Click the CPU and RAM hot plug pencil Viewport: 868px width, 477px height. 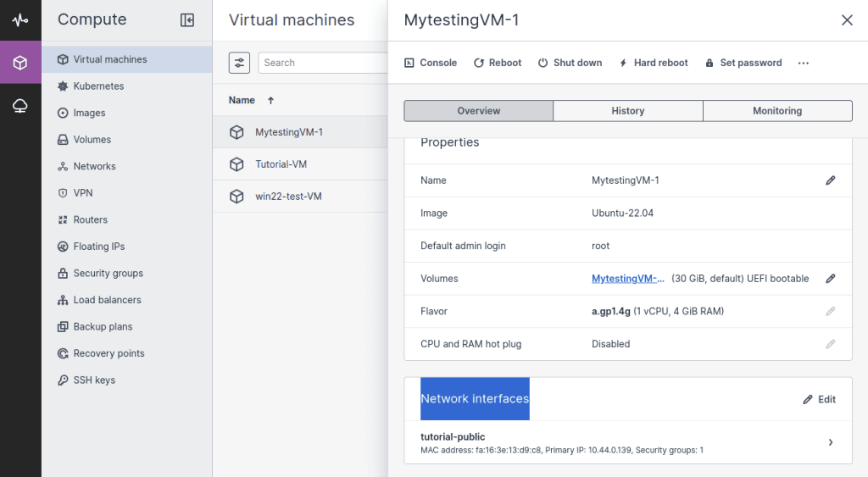pos(831,344)
